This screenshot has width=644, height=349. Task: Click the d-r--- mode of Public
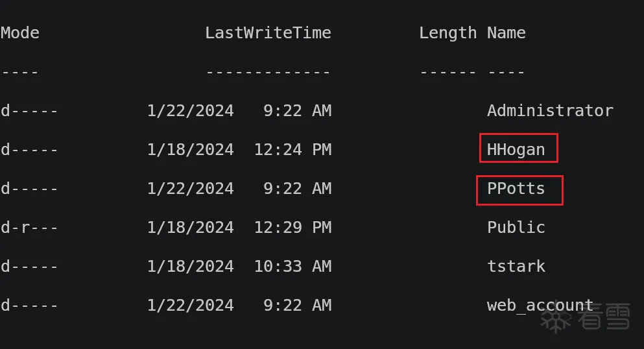[x=29, y=227]
